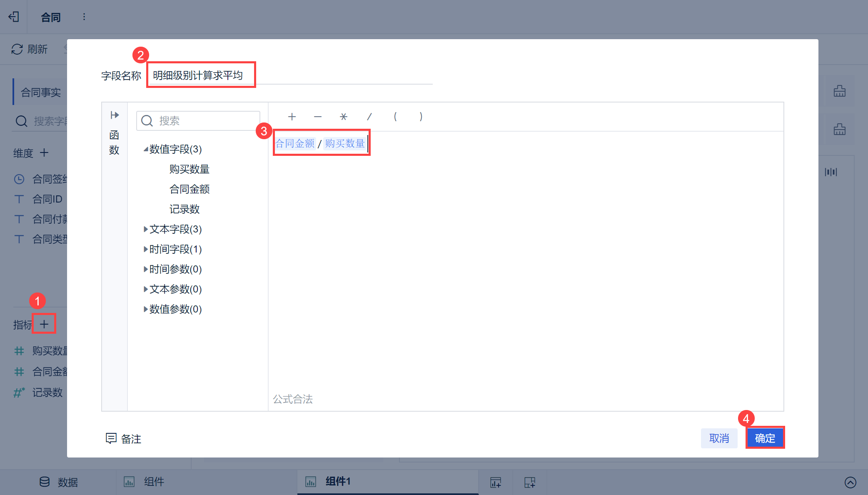
Task: Collapse the function panel arrow icon
Action: point(115,115)
